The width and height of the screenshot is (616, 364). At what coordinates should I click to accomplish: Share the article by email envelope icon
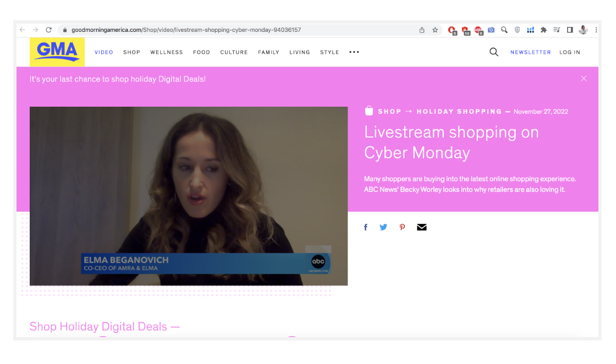[x=421, y=227]
